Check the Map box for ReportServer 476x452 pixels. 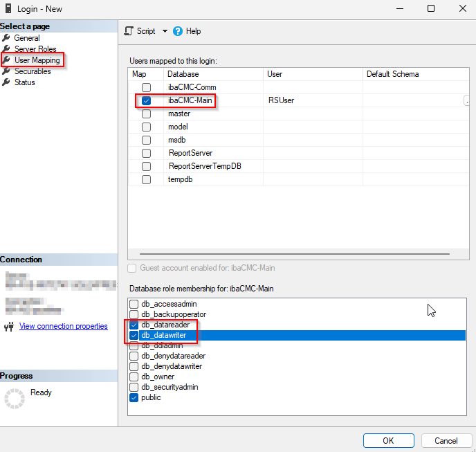pyautogui.click(x=146, y=153)
